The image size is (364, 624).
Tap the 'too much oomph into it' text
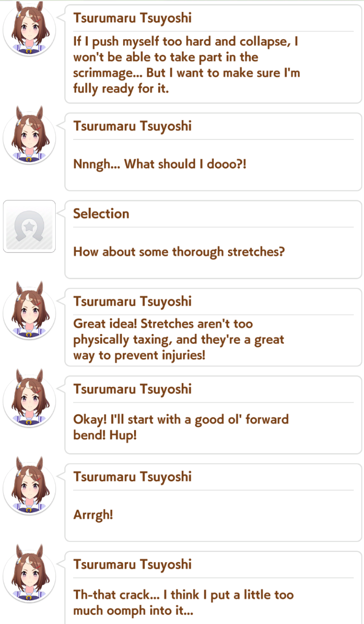click(x=183, y=602)
